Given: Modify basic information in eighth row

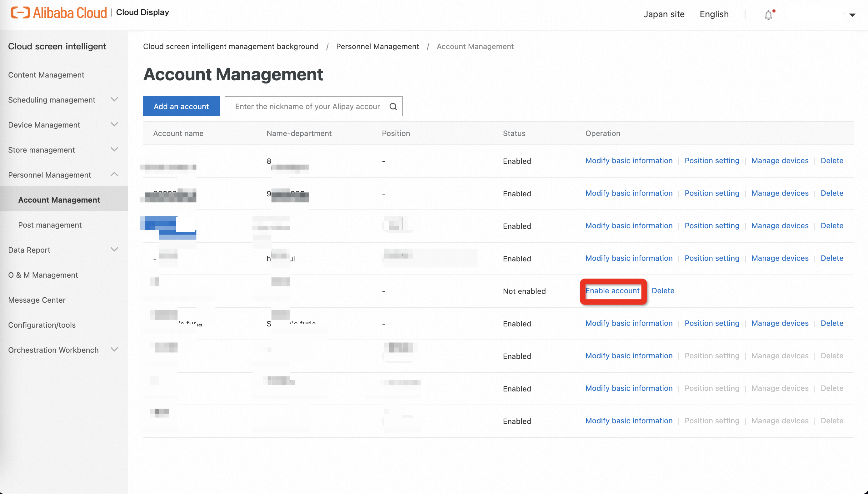Looking at the screenshot, I should [x=629, y=389].
